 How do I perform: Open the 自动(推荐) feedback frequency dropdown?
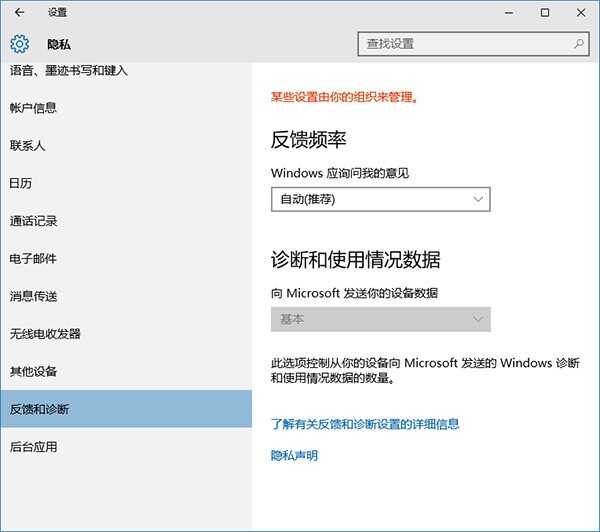coord(380,199)
